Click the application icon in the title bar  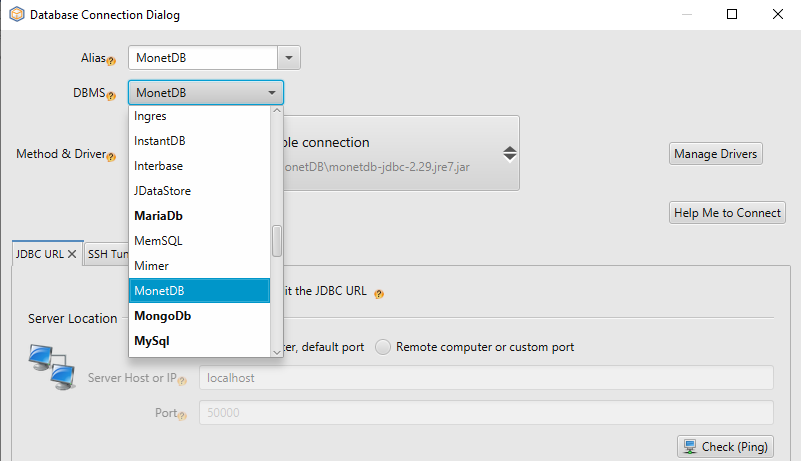coord(17,14)
